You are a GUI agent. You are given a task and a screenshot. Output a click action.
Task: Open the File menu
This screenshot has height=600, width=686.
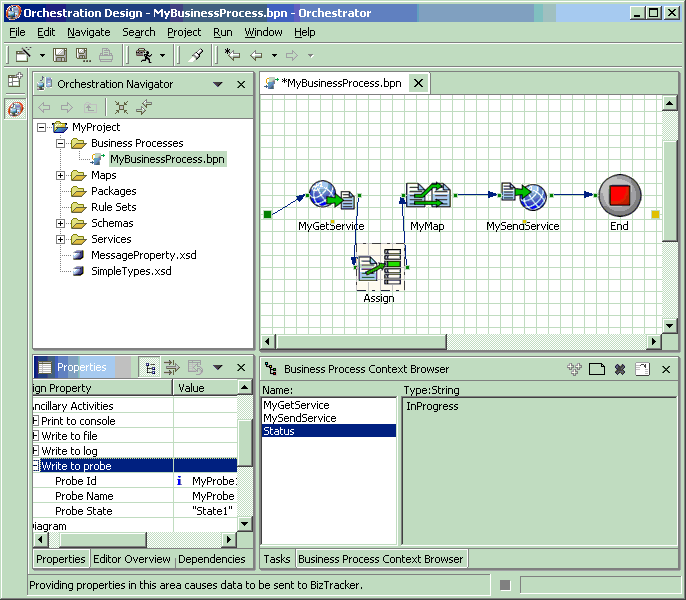point(17,32)
